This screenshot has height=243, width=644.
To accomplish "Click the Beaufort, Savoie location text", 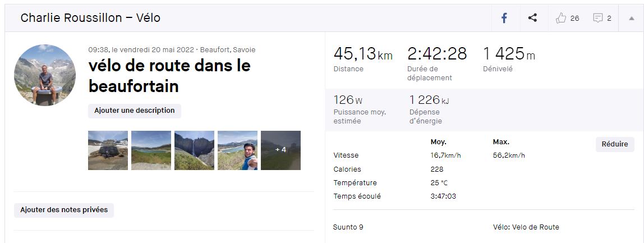I will coord(228,50).
